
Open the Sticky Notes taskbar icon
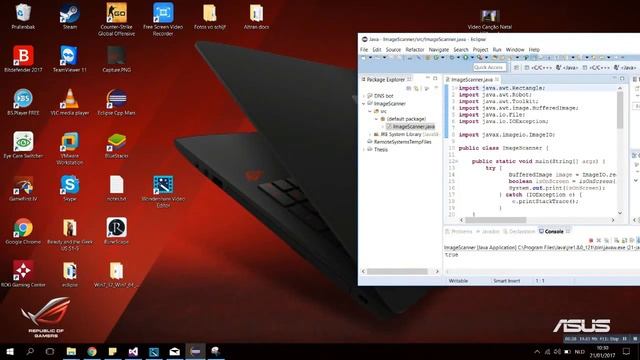(x=113, y=351)
